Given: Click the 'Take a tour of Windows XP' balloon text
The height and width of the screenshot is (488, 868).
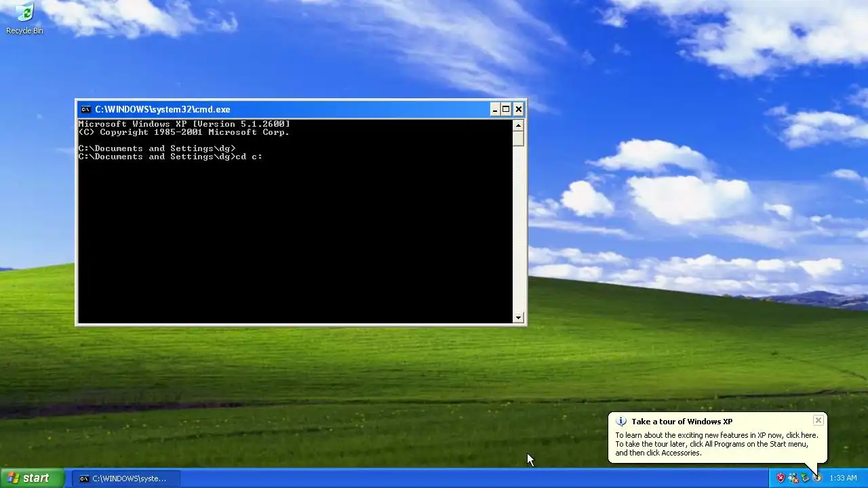Looking at the screenshot, I should 682,422.
